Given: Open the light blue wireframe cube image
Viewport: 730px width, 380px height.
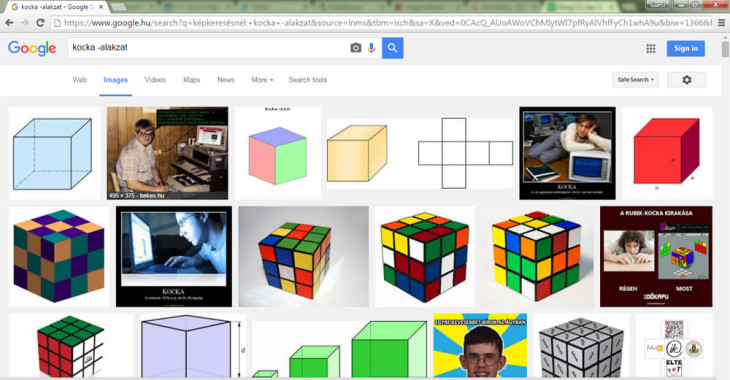Looking at the screenshot, I should (54, 153).
